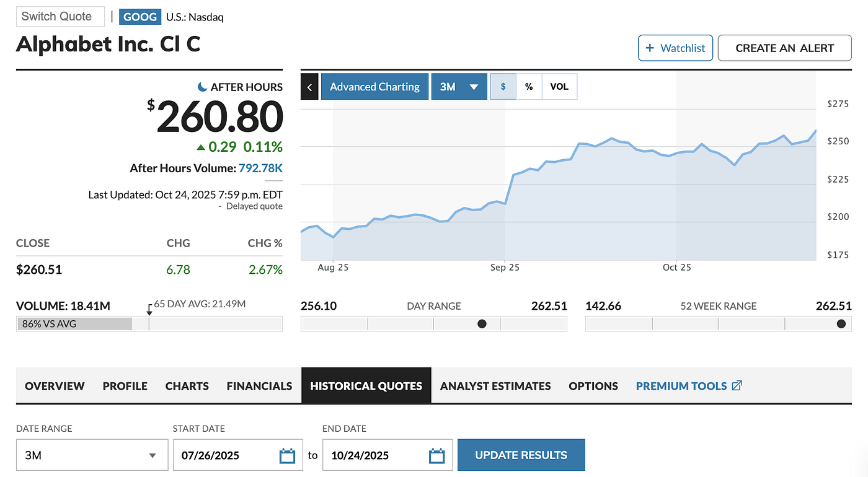The height and width of the screenshot is (477, 868).
Task: Click the Premium Tools external link icon
Action: [x=737, y=385]
